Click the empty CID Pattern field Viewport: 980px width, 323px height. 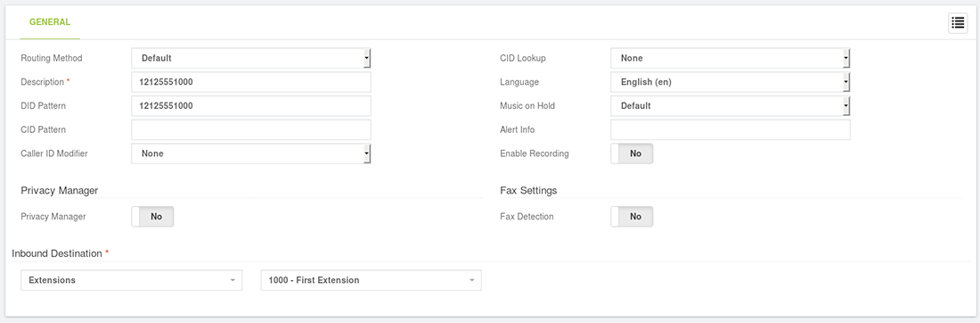251,129
